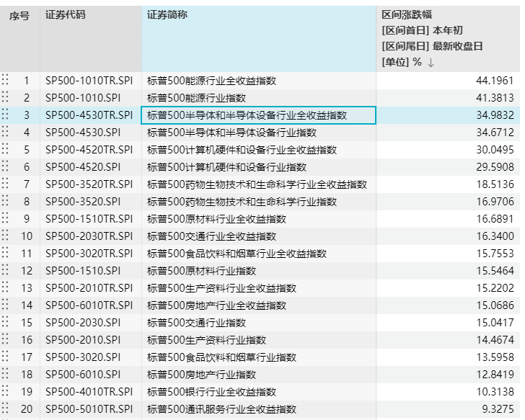Click value 41.3813
The image size is (525, 420).
point(495,98)
